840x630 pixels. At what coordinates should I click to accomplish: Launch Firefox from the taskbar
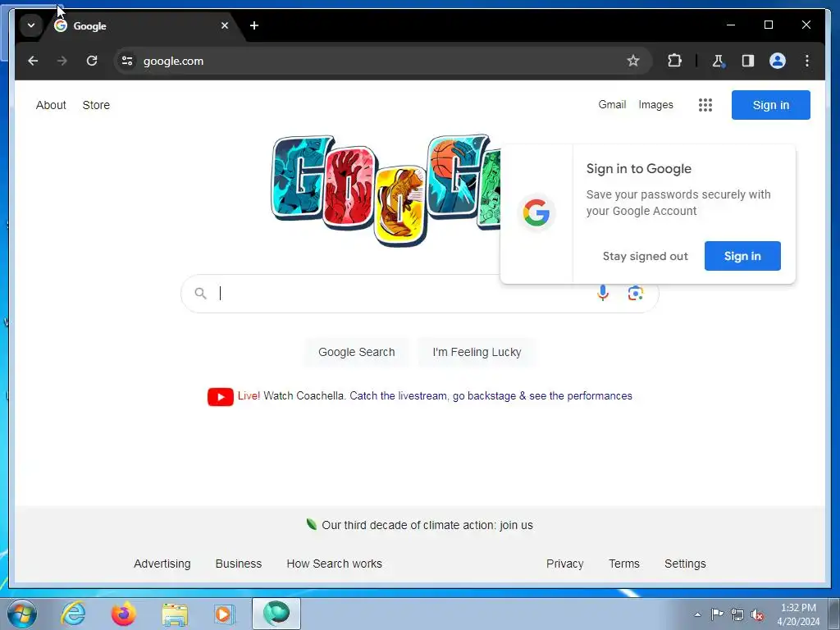coord(123,614)
